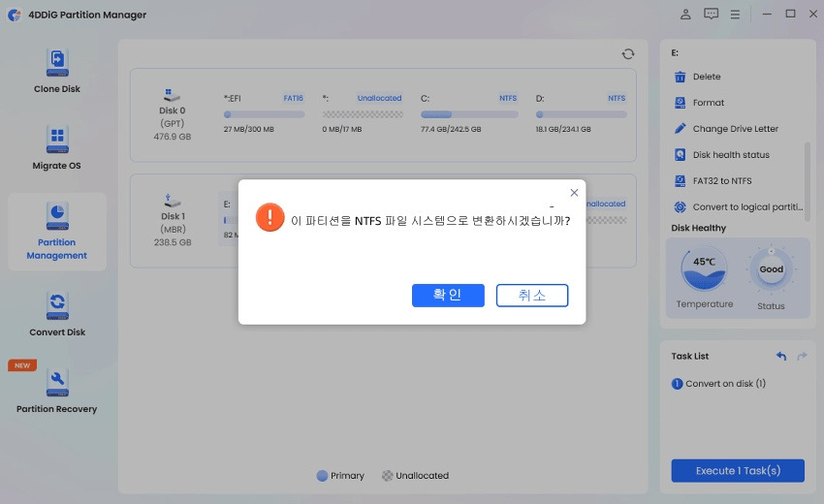The width and height of the screenshot is (824, 504).
Task: Click the right panel scrollbar
Action: click(x=808, y=181)
